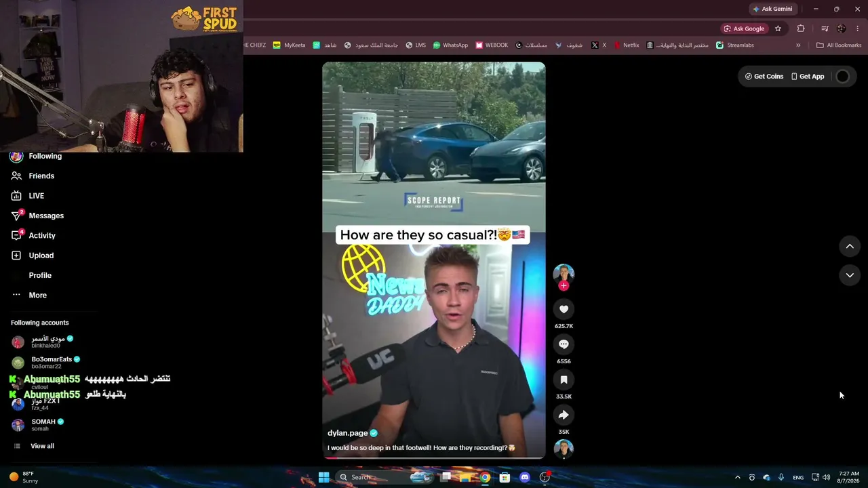
Task: Switch the ENG input language indicator
Action: tap(798, 477)
